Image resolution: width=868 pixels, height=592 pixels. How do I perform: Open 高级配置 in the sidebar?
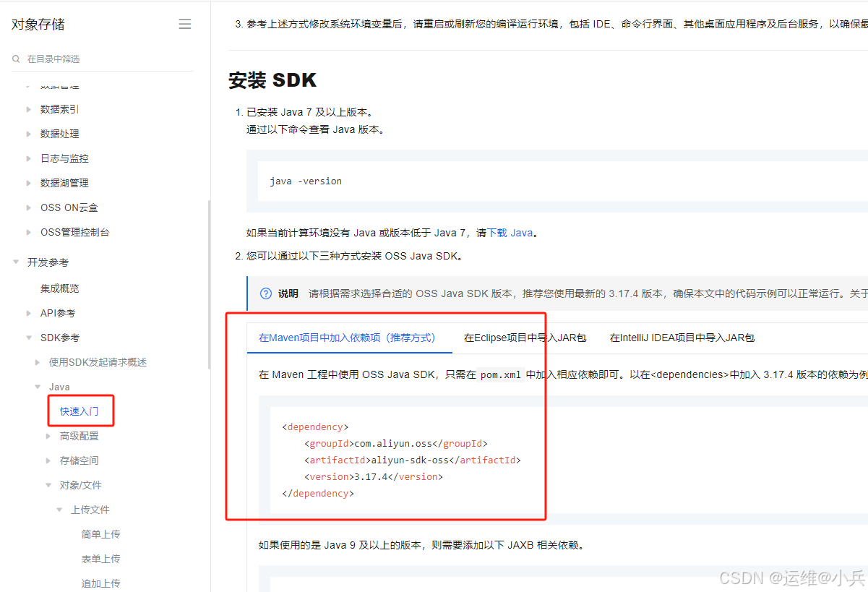coord(80,436)
